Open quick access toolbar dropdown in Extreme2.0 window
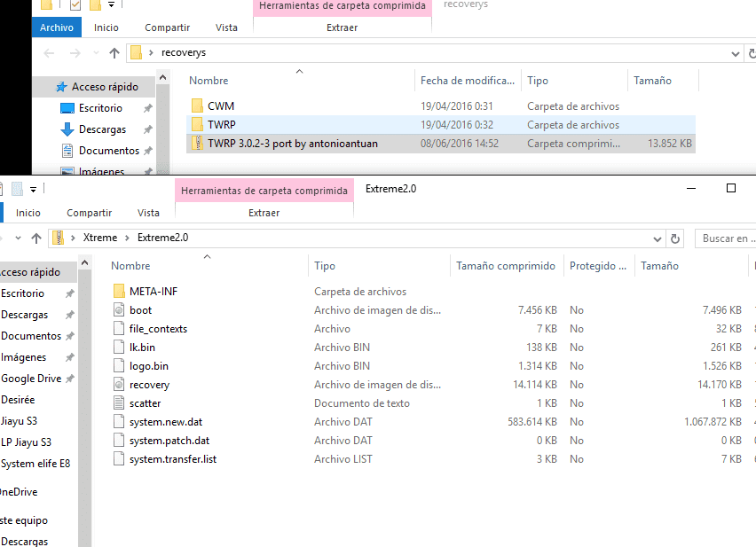 pos(33,190)
